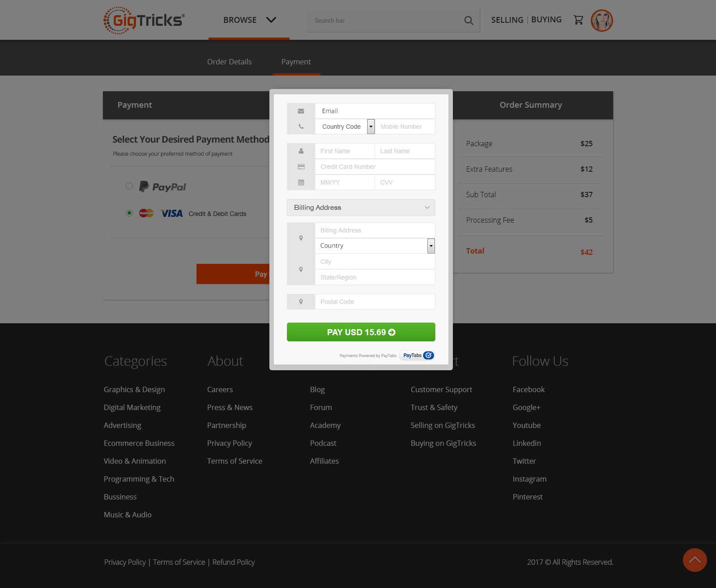Image resolution: width=716 pixels, height=588 pixels.
Task: Click the user profile avatar
Action: click(601, 21)
